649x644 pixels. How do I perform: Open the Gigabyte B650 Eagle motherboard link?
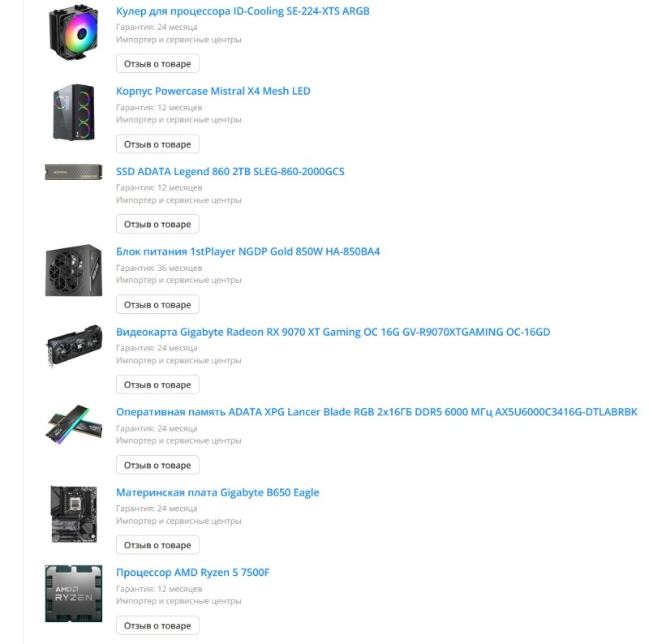click(217, 492)
